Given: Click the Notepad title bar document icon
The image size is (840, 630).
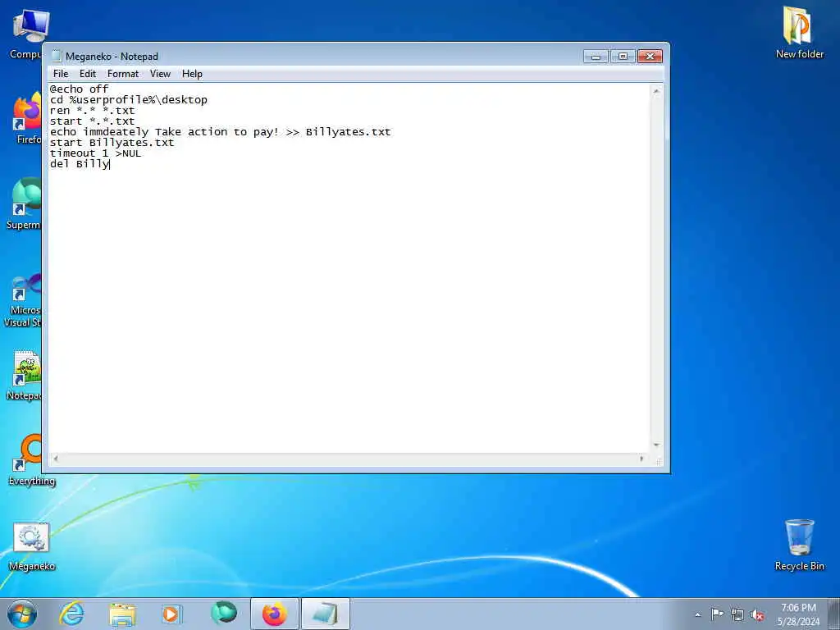Looking at the screenshot, I should click(x=57, y=57).
